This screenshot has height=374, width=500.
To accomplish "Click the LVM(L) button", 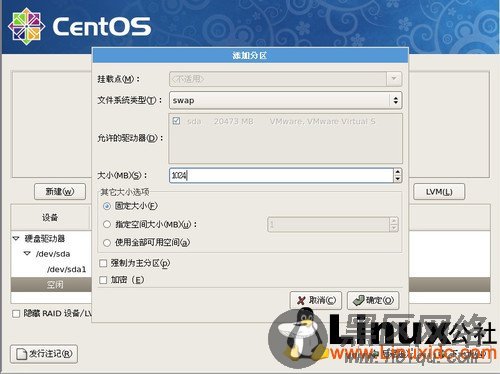I will point(439,192).
